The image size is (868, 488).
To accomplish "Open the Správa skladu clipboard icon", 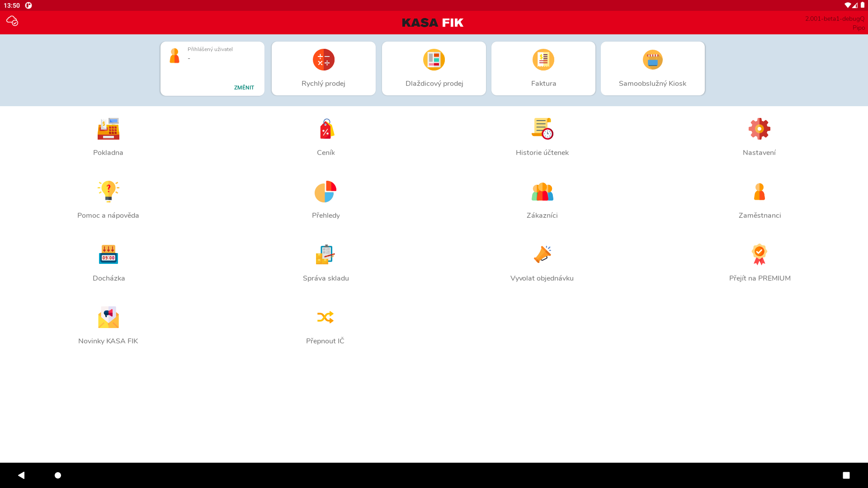I will point(325,254).
